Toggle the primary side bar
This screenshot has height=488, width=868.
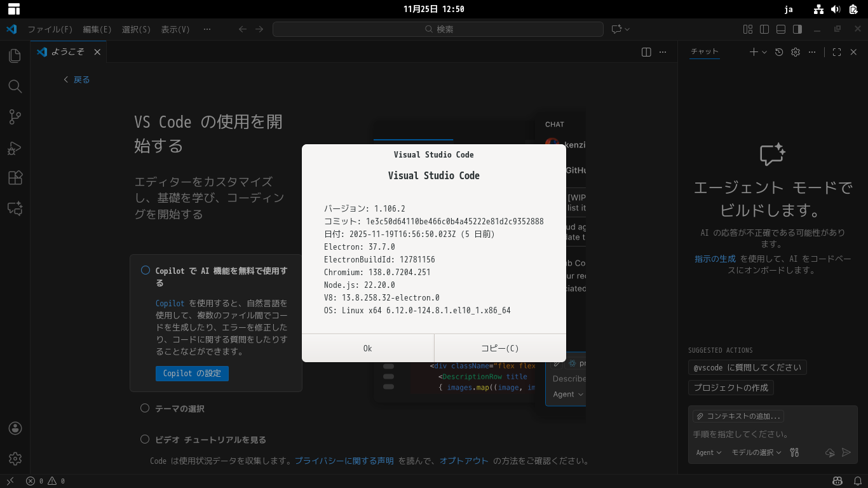pyautogui.click(x=764, y=29)
